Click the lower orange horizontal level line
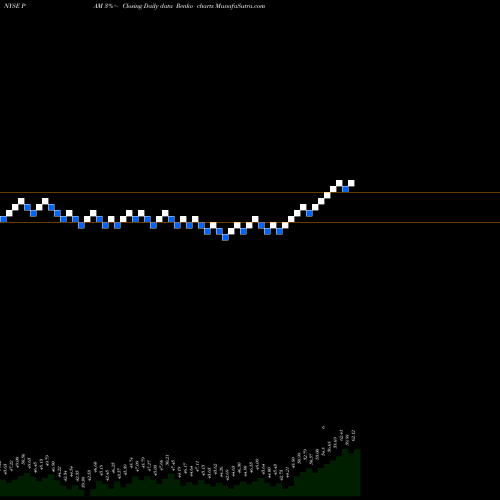Viewport: 500px width, 500px height. [x=250, y=222]
